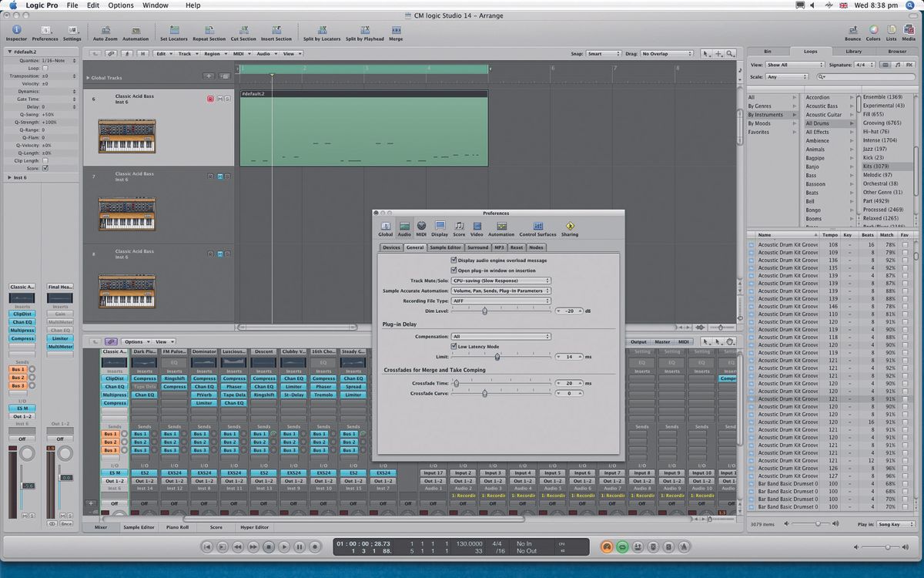
Task: Click the Split by Playhead icon
Action: [x=364, y=31]
